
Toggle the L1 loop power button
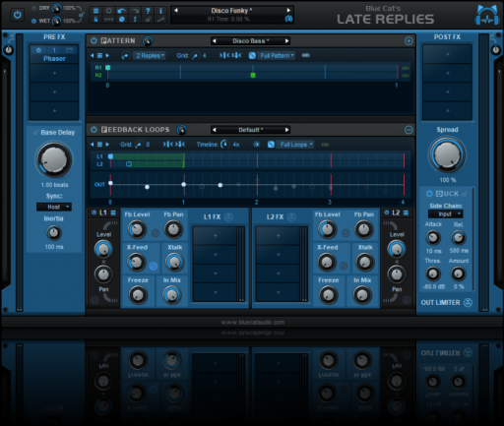[94, 213]
